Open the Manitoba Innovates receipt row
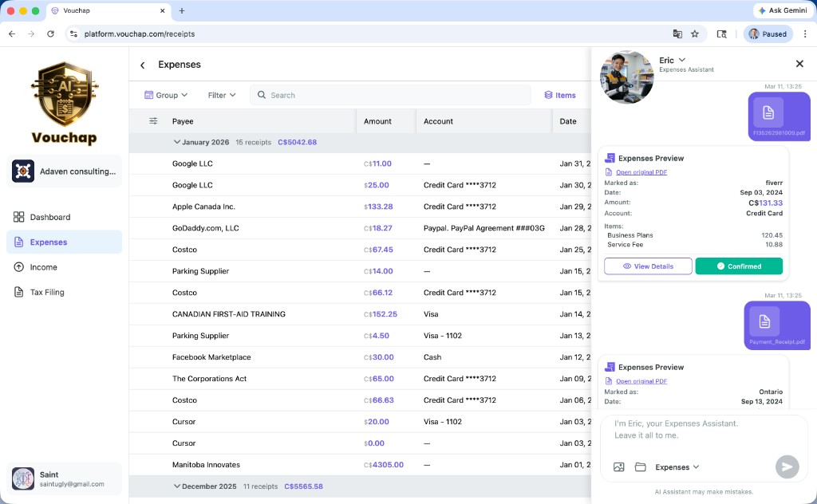The width and height of the screenshot is (817, 504). point(360,465)
